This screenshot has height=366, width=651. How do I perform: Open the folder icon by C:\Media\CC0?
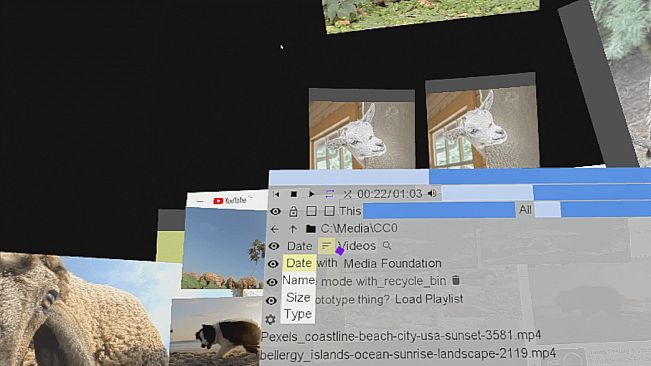311,229
